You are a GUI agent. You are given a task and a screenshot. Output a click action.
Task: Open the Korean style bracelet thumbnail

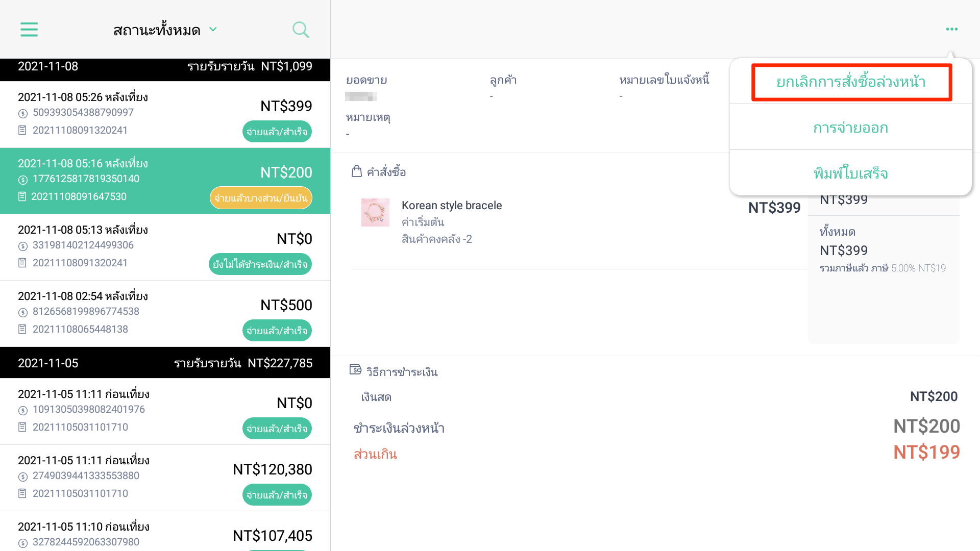[375, 212]
